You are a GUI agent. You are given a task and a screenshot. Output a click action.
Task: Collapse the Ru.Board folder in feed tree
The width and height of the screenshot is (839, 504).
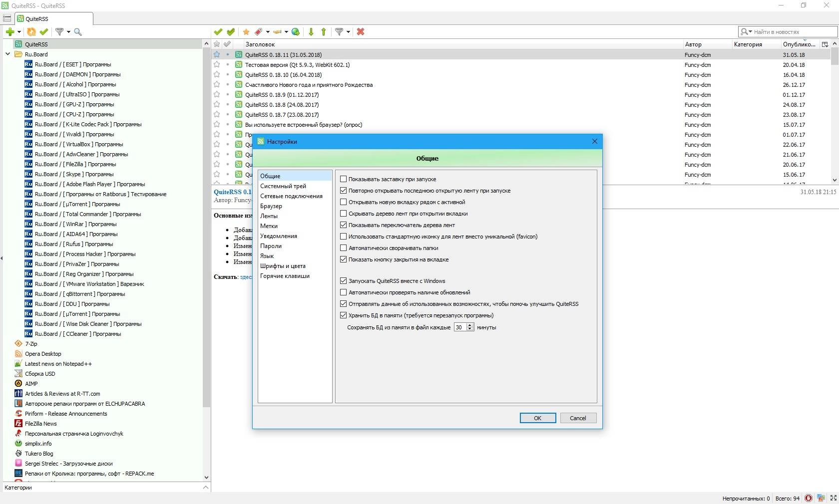coord(7,54)
